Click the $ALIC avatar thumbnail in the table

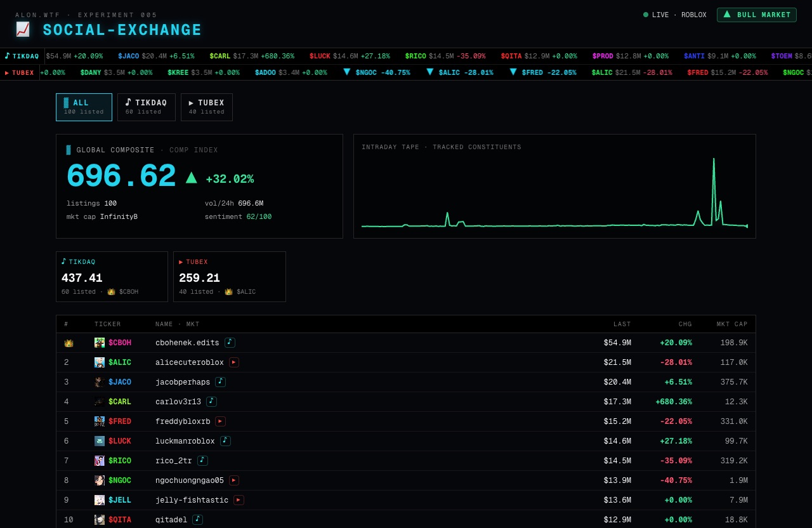(100, 362)
